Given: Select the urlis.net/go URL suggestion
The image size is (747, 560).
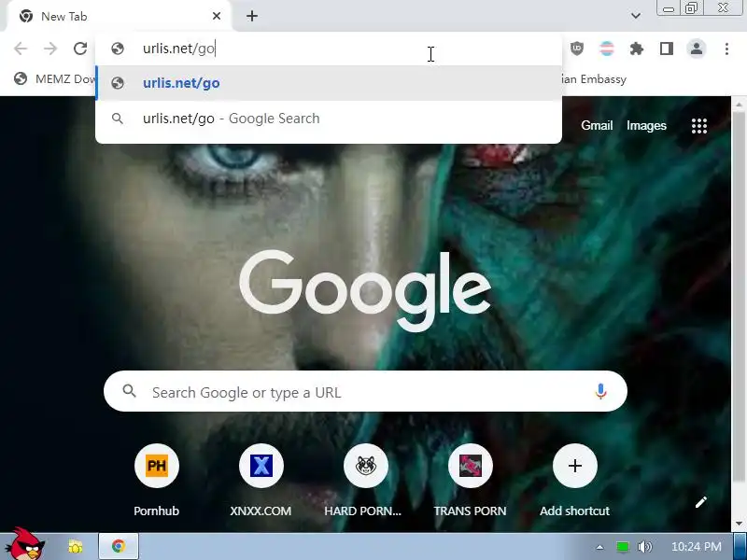Looking at the screenshot, I should tap(329, 83).
